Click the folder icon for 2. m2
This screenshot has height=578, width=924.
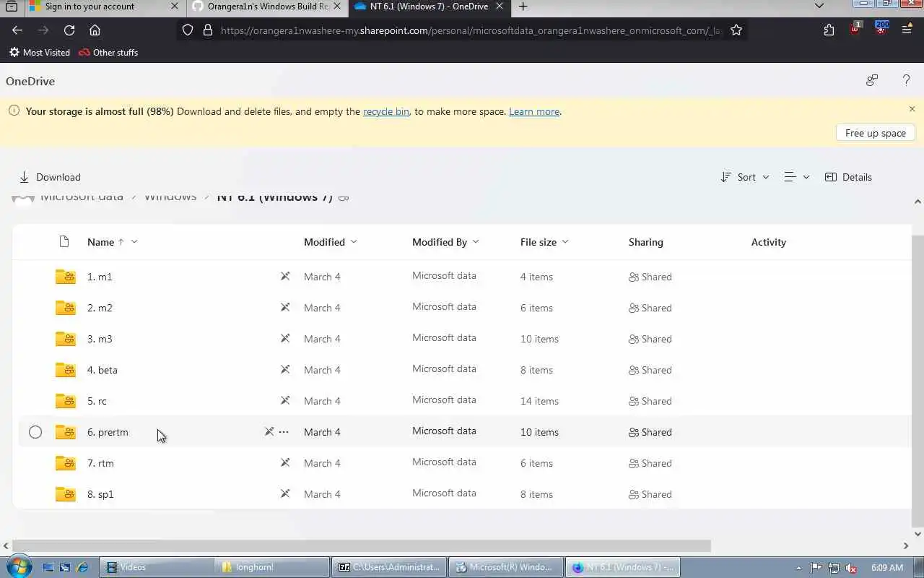[x=66, y=308]
